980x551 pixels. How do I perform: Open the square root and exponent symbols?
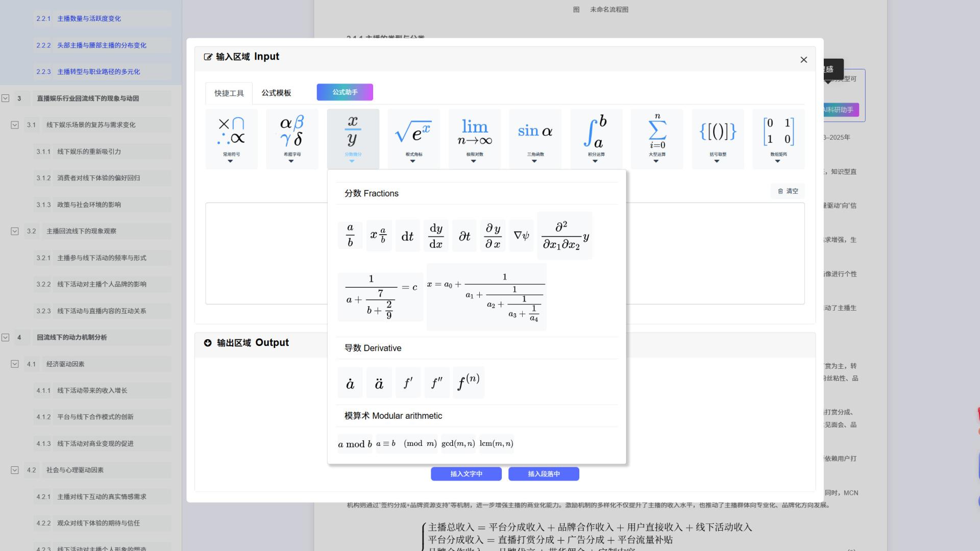tap(413, 134)
